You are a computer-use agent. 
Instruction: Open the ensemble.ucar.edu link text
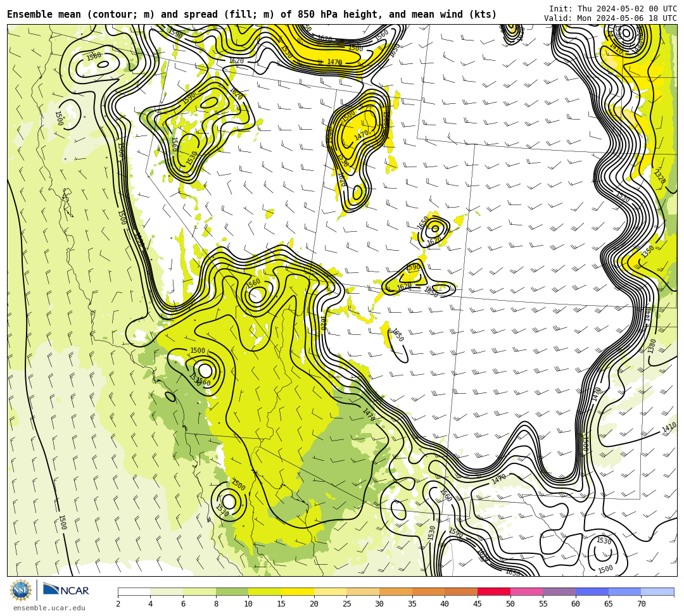click(49, 608)
